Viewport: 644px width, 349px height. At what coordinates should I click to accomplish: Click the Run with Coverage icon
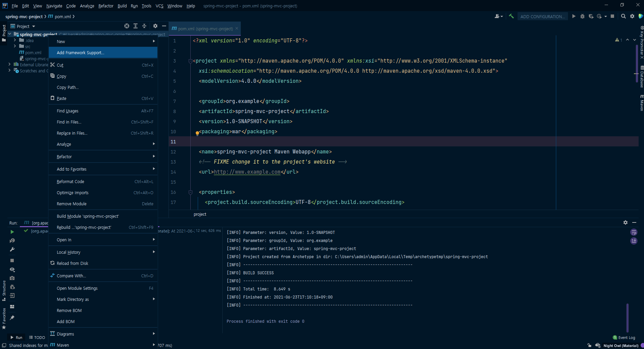coord(591,16)
